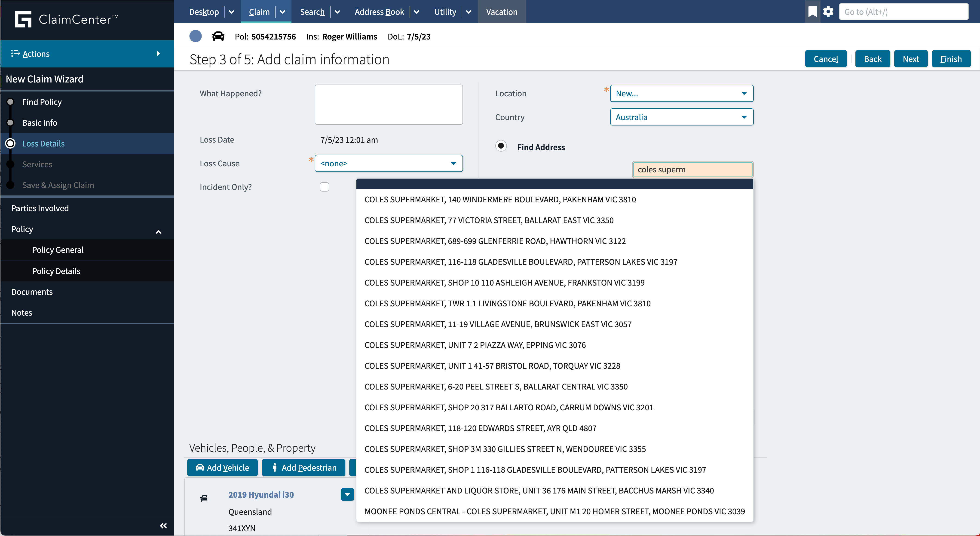Collapse sidebar with double-chevron icon
Screen dimensions: 980x536
point(163,526)
